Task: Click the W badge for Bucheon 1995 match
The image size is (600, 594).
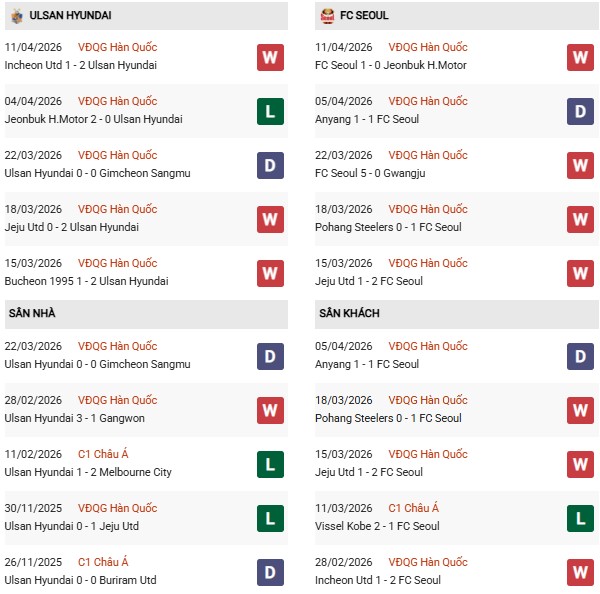Action: coord(270,273)
